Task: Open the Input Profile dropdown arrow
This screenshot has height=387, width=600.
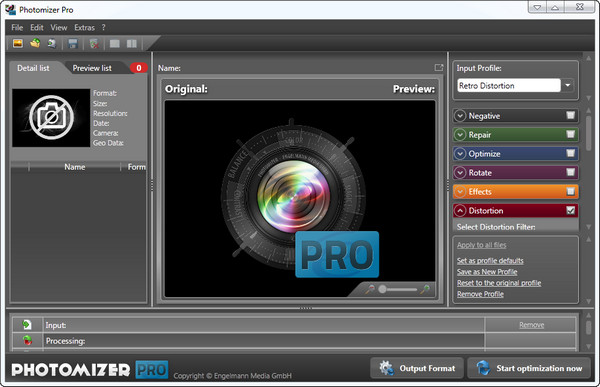Action: [x=568, y=85]
